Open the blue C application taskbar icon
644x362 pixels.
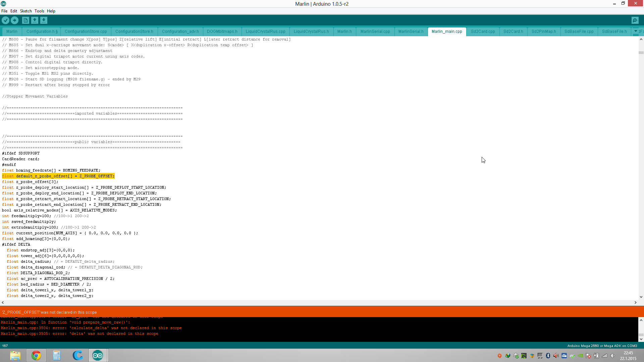(78, 355)
